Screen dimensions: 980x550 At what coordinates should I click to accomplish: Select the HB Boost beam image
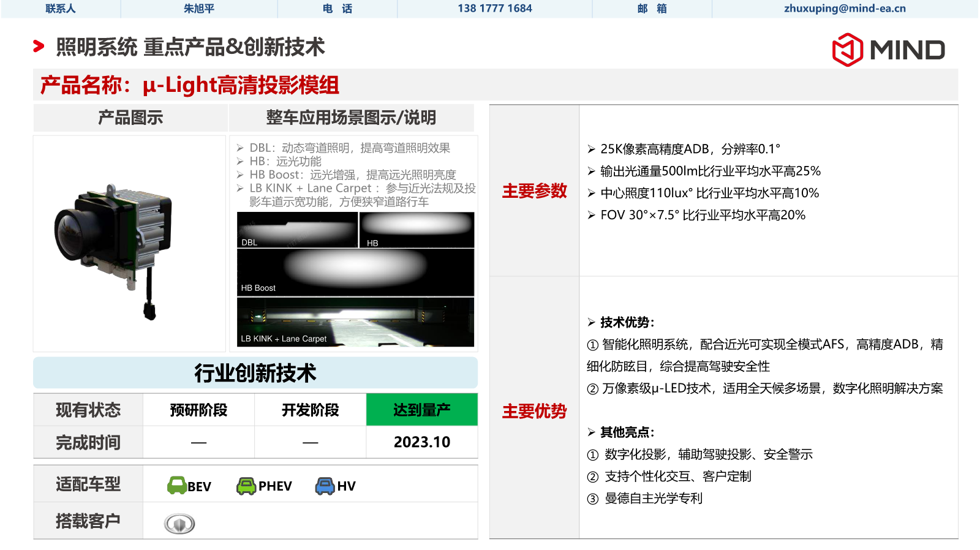pyautogui.click(x=355, y=272)
